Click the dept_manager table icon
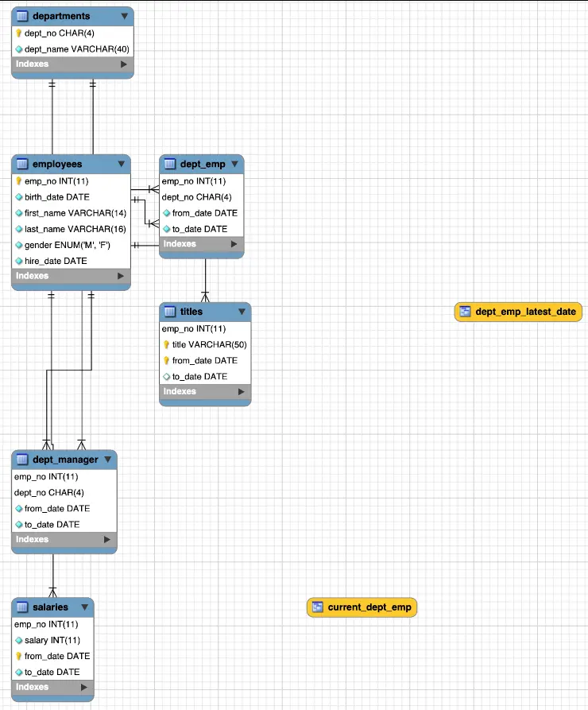 pyautogui.click(x=22, y=460)
